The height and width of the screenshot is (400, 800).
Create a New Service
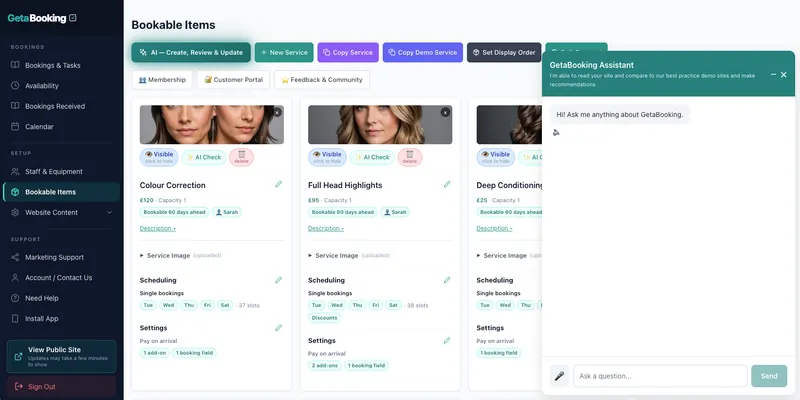tap(284, 53)
